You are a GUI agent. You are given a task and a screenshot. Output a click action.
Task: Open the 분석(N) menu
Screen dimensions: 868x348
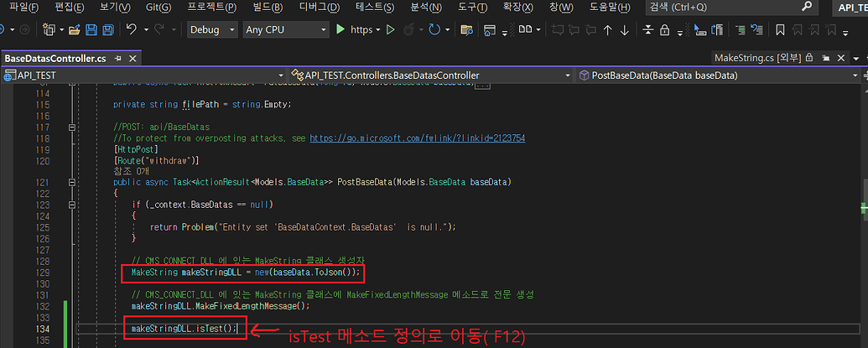click(426, 8)
